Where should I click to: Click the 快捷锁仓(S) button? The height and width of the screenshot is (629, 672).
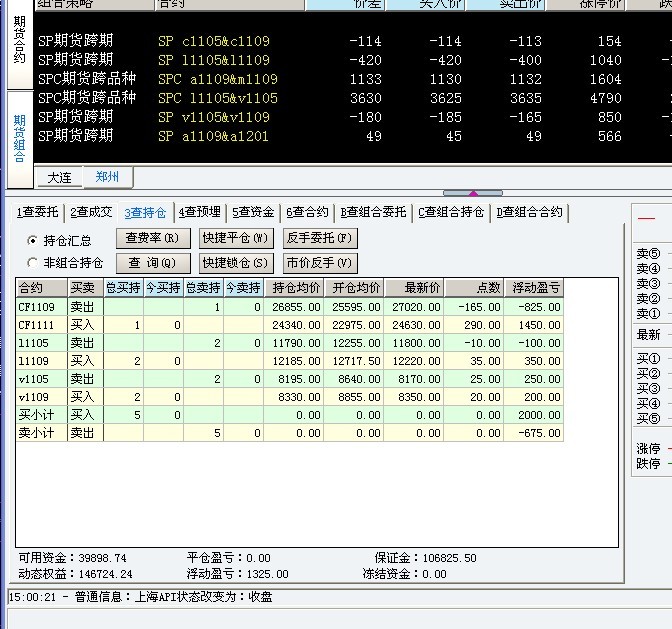pos(235,263)
